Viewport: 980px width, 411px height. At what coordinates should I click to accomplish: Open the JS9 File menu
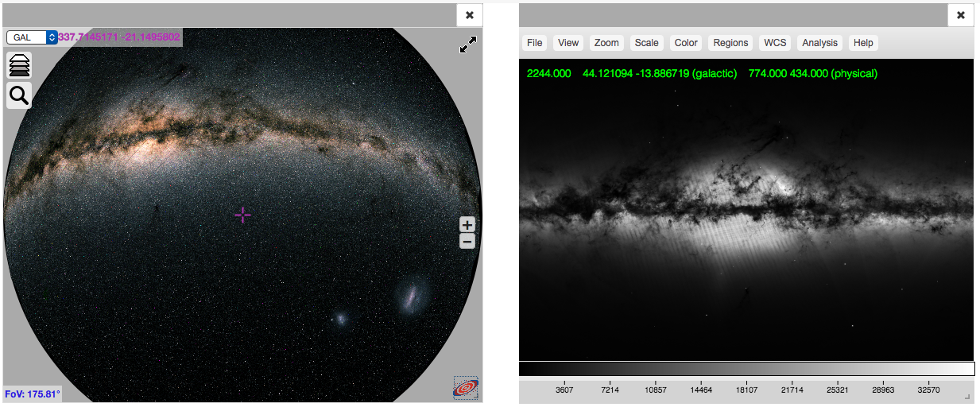coord(535,43)
